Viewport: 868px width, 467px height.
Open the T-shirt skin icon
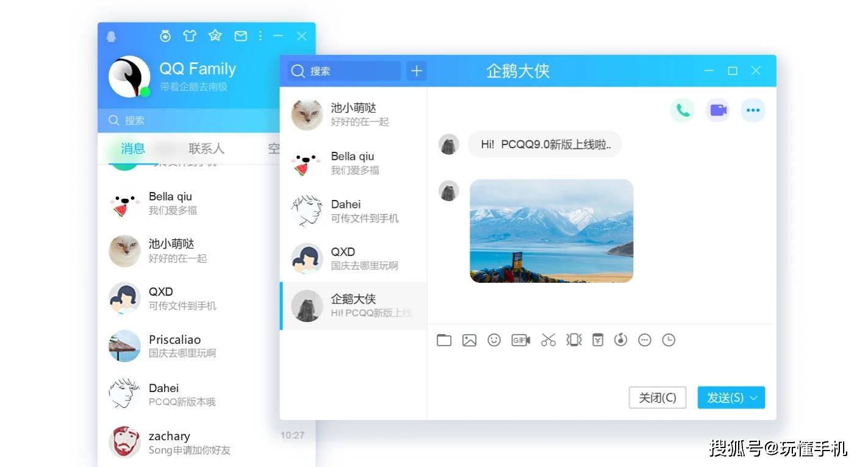pyautogui.click(x=190, y=36)
